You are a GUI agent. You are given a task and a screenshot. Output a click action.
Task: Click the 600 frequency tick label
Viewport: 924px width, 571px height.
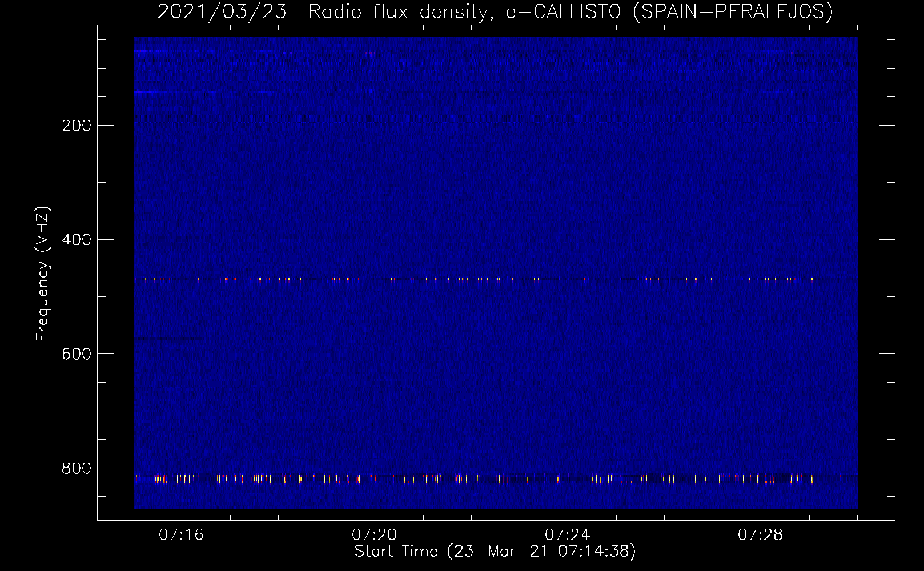click(77, 354)
